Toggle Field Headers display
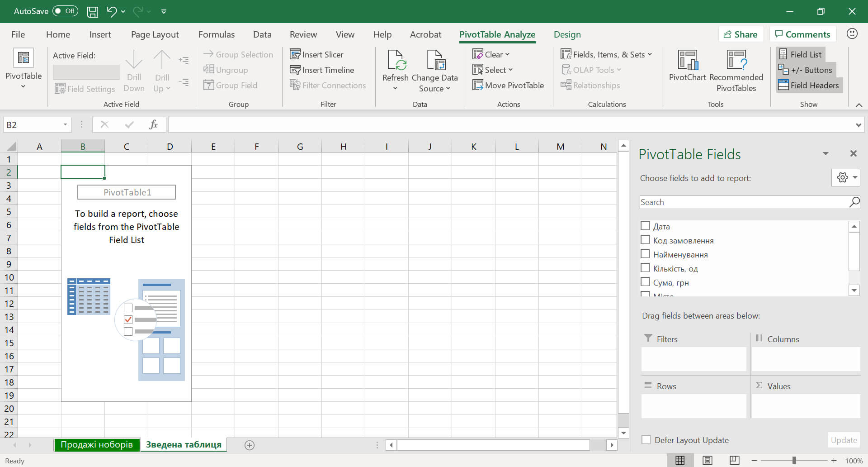 coord(809,85)
